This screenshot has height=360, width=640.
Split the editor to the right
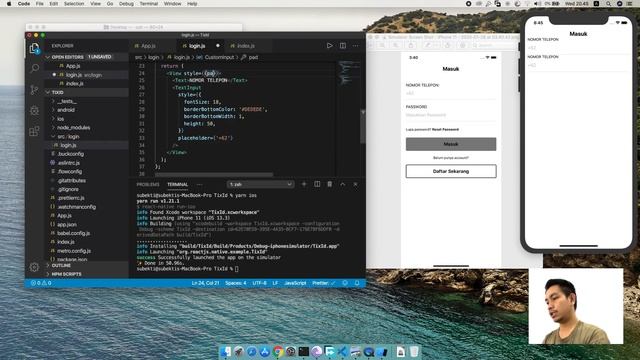tap(343, 46)
